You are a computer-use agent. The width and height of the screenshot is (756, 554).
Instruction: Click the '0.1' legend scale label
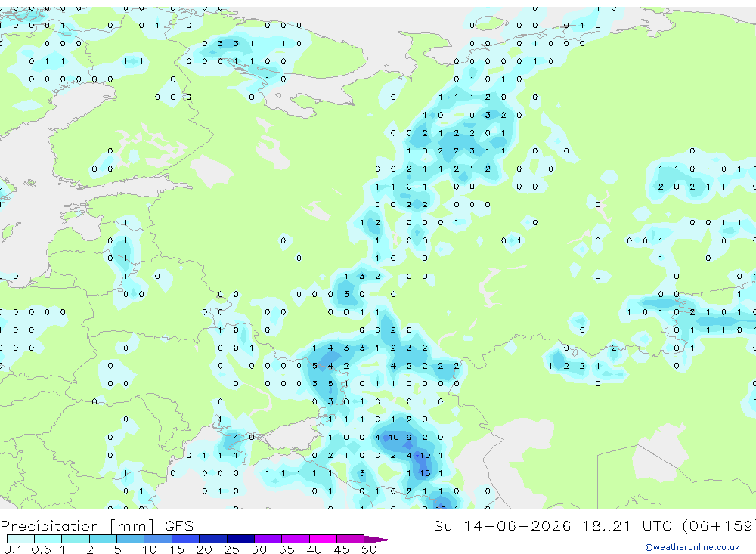pos(13,549)
